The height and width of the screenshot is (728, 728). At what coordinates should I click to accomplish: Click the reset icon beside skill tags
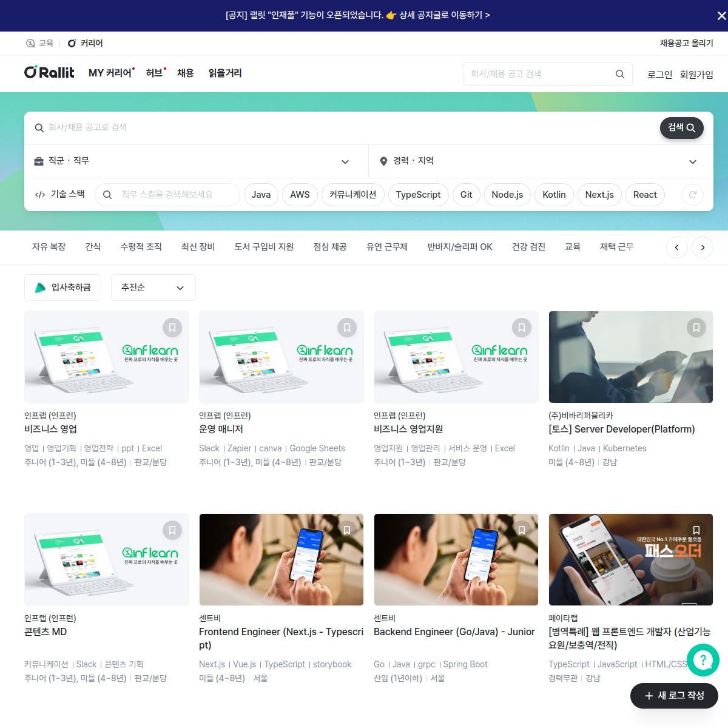[x=692, y=195]
